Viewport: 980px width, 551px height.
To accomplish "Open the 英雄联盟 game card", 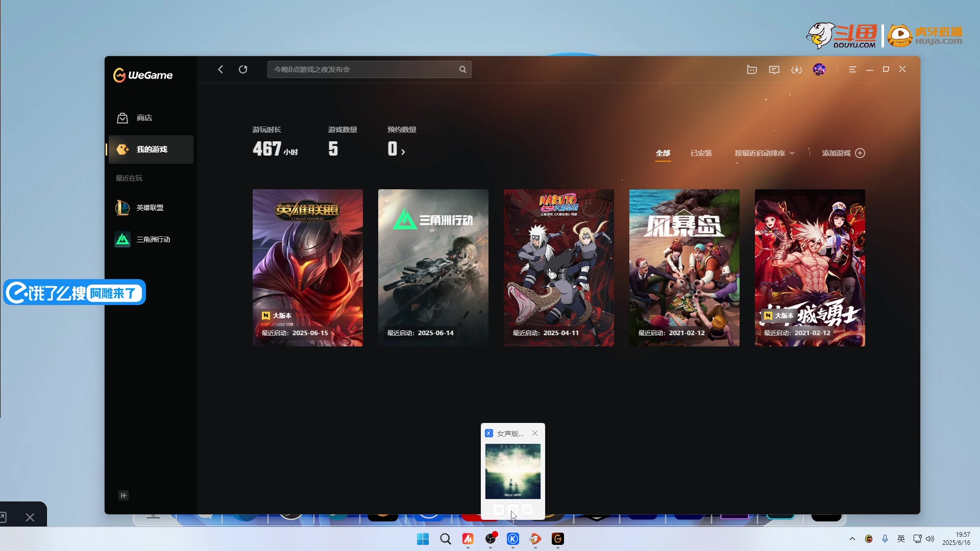I will [x=308, y=268].
